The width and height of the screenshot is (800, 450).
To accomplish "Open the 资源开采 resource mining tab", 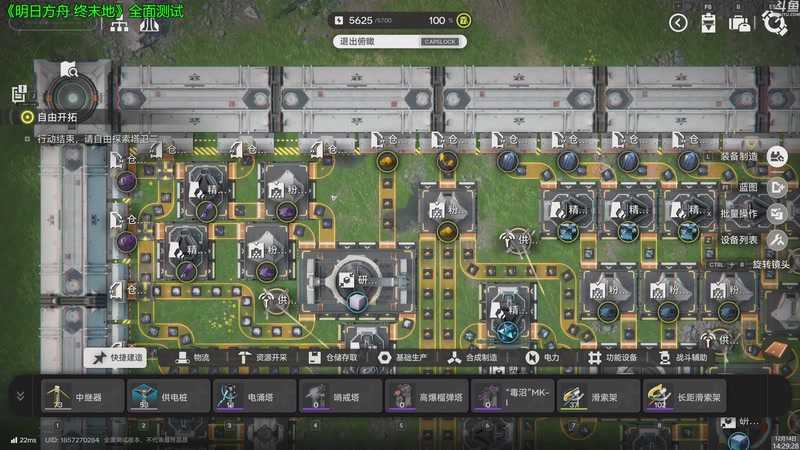I will (x=263, y=358).
